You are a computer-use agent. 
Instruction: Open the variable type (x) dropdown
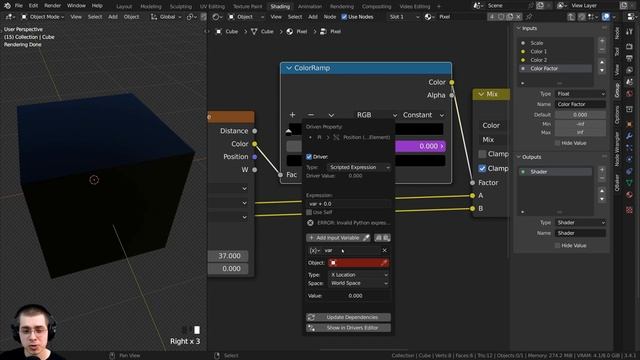tap(314, 251)
